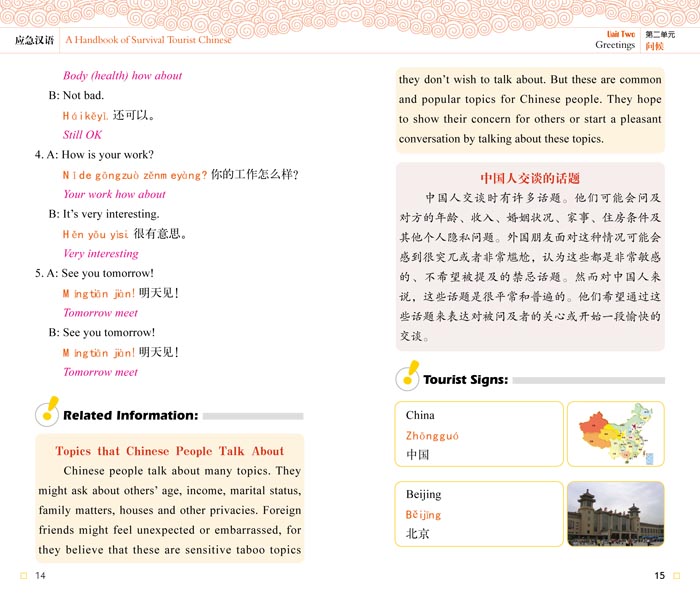Click the Beijing / Běijīng sign card
Screen dimensions: 700x595
(479, 514)
